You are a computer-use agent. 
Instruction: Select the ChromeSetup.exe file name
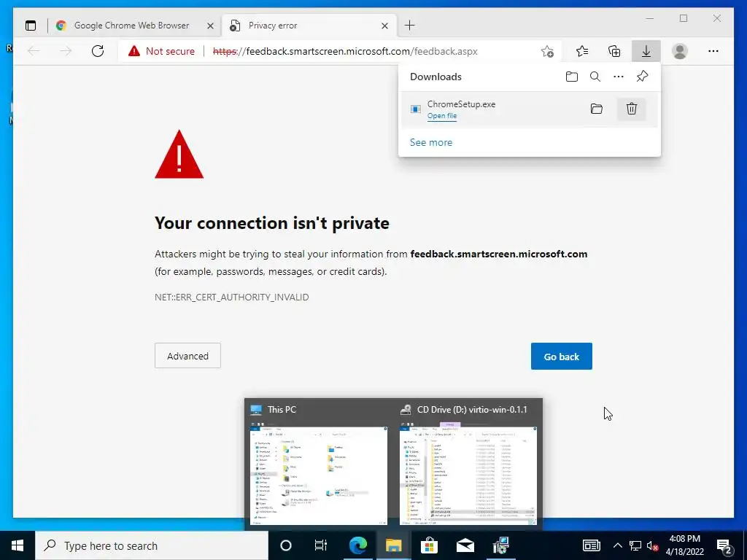click(461, 104)
